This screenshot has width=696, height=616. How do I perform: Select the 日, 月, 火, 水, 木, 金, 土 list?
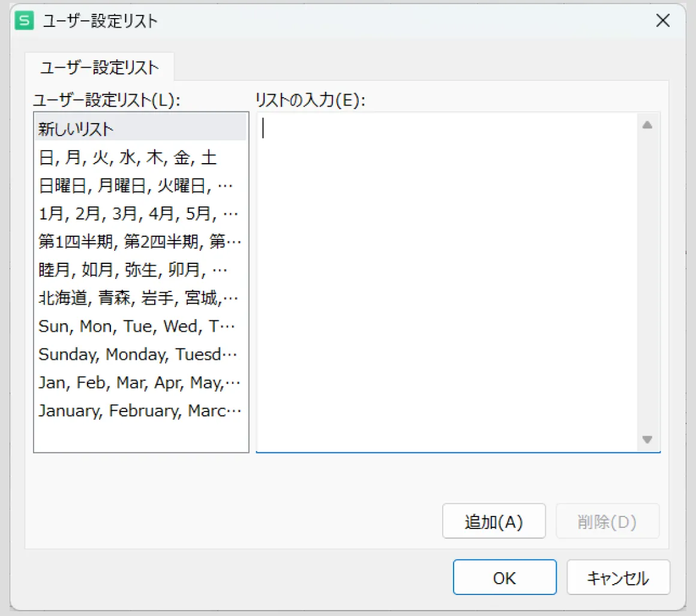point(140,158)
